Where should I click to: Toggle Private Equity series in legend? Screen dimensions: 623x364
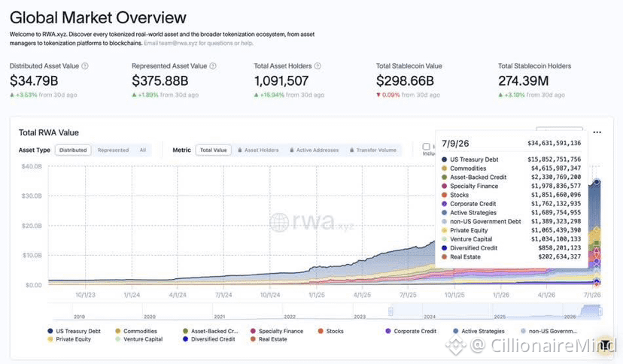69,339
